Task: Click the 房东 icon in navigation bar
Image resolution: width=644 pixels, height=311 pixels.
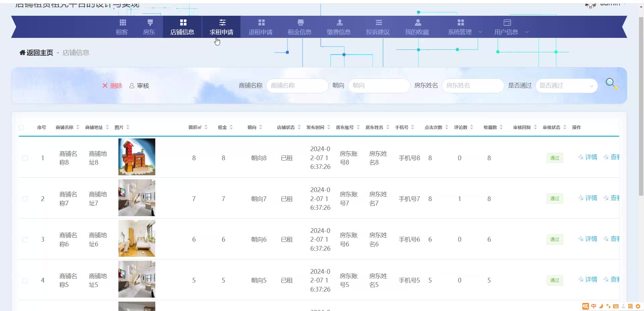Action: coord(150,22)
